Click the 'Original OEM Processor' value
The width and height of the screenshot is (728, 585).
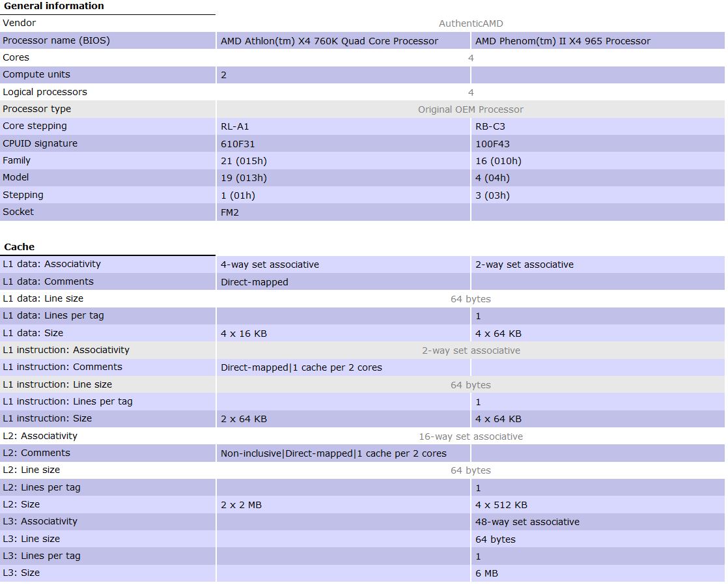point(470,109)
